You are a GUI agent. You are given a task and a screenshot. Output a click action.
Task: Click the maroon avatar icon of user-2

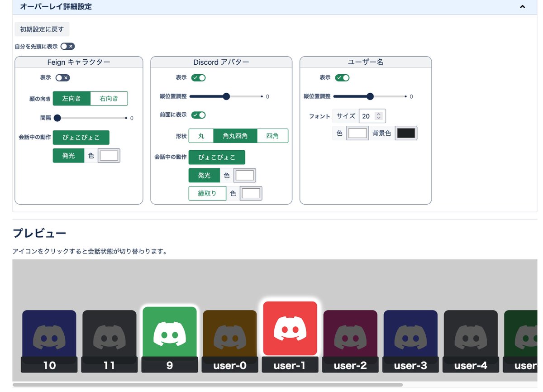tap(350, 334)
